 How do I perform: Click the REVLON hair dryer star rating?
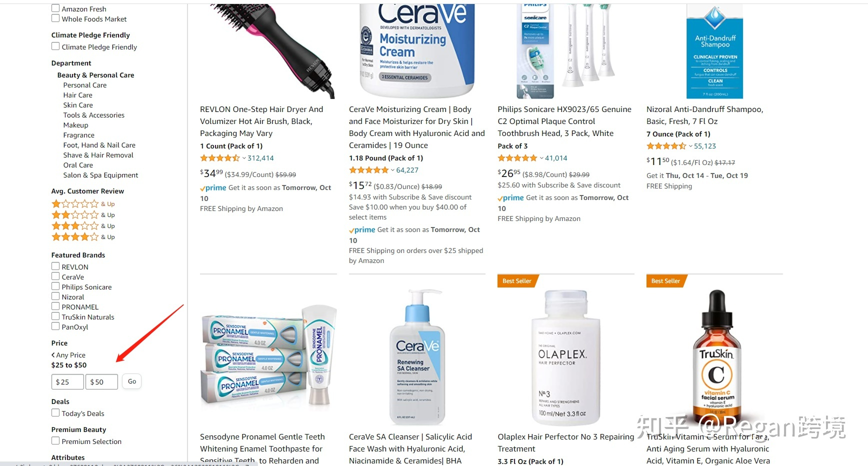pyautogui.click(x=220, y=158)
